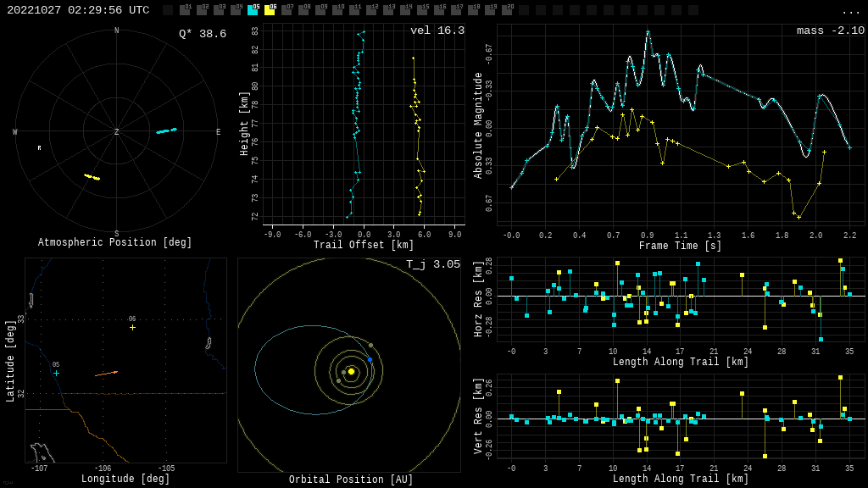Image resolution: width=868 pixels, height=488 pixels.
Task: Toggle the station 01 indicator box
Action: coord(185,10)
